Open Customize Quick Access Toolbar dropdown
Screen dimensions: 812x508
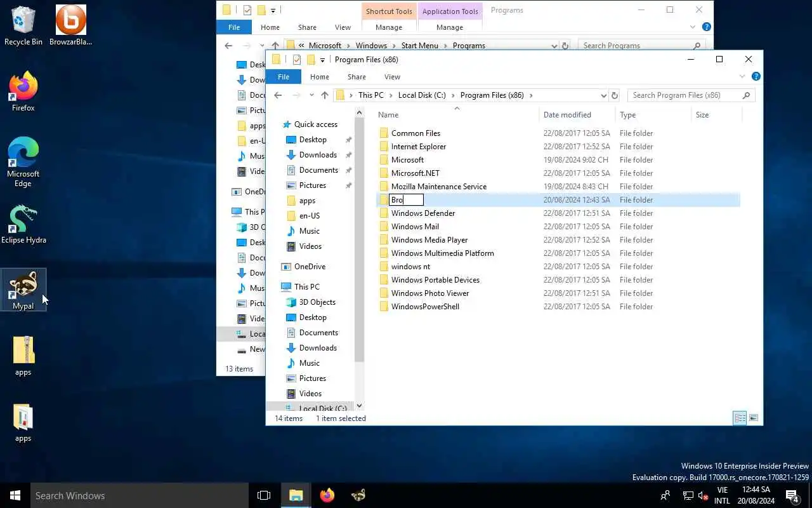coord(322,60)
